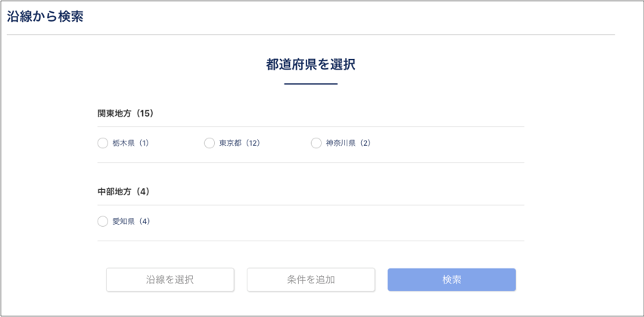Click the blue underline beneath 都道府県を選択

[310, 83]
